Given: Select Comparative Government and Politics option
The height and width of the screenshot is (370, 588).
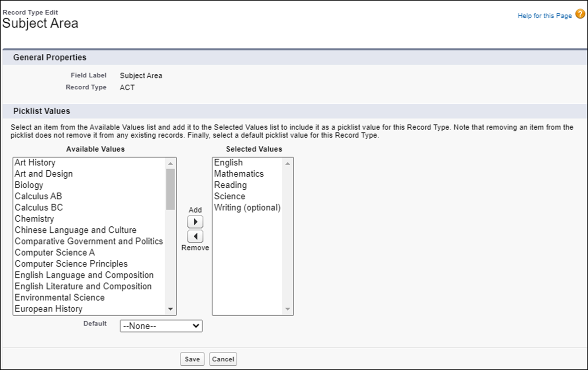Looking at the screenshot, I should pyautogui.click(x=90, y=241).
